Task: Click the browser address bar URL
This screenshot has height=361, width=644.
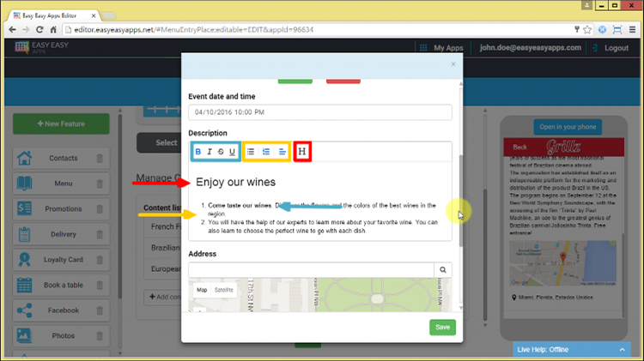Action: click(x=193, y=29)
